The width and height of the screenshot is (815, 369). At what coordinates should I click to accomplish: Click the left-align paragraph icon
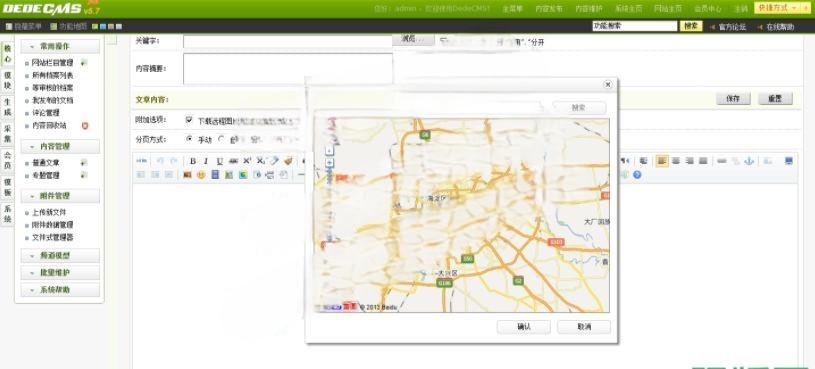pos(662,161)
